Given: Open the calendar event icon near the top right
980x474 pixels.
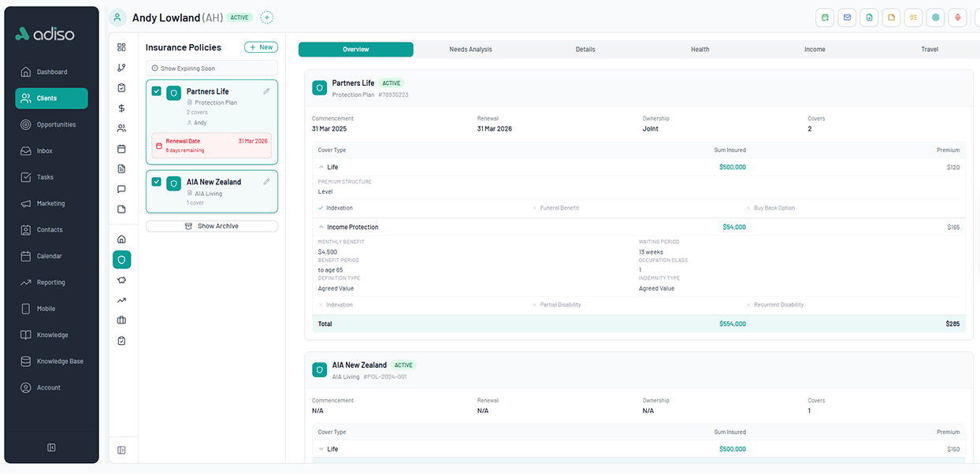Looking at the screenshot, I should point(825,17).
